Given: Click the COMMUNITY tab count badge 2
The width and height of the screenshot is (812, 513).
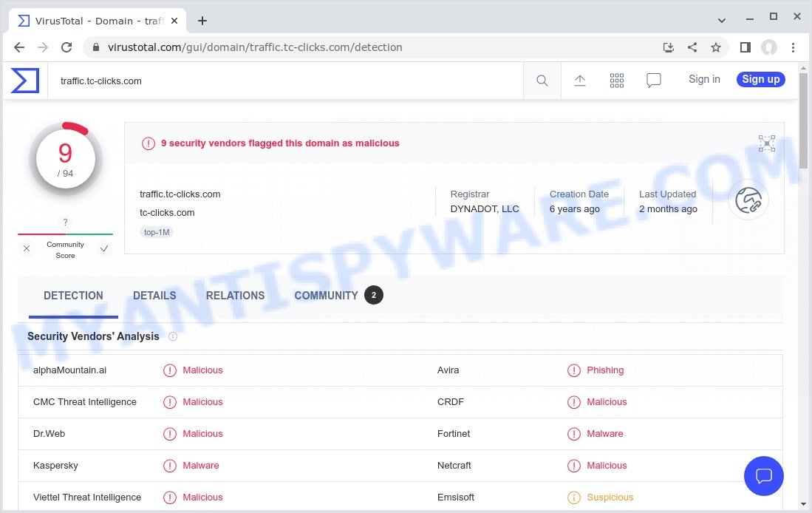Looking at the screenshot, I should [373, 296].
